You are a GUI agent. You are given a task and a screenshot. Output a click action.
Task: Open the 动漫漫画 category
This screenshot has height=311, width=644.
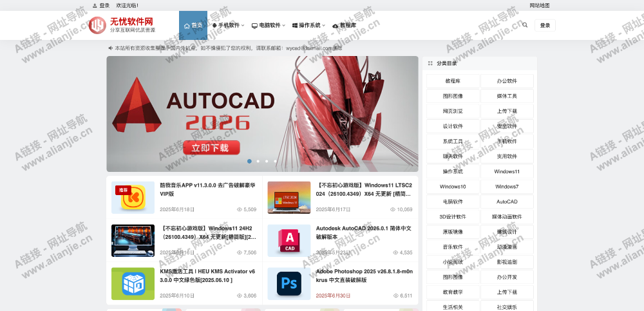click(x=507, y=247)
